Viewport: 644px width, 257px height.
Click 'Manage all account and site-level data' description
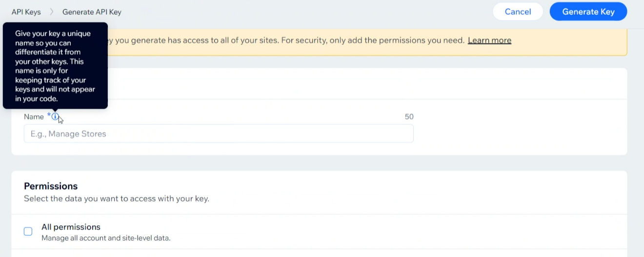coord(106,238)
